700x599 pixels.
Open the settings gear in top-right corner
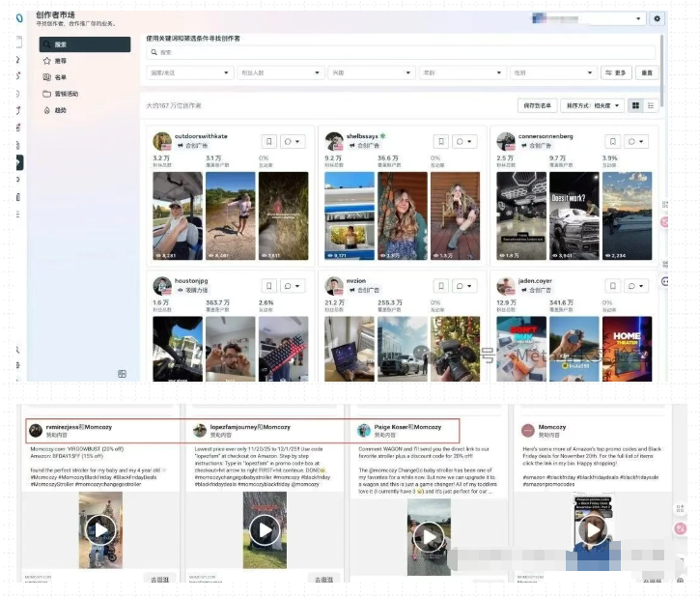point(658,18)
